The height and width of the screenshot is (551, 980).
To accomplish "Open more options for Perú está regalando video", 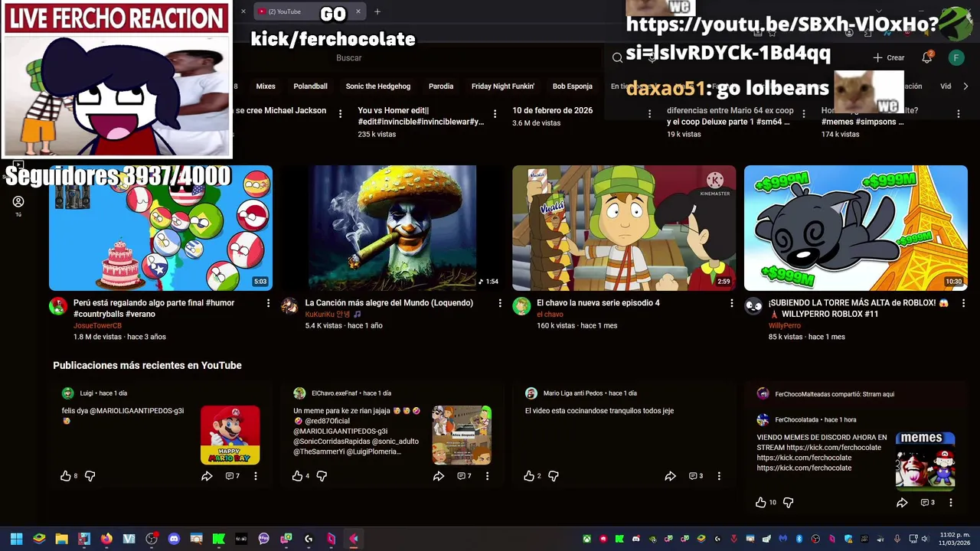I will coord(268,304).
